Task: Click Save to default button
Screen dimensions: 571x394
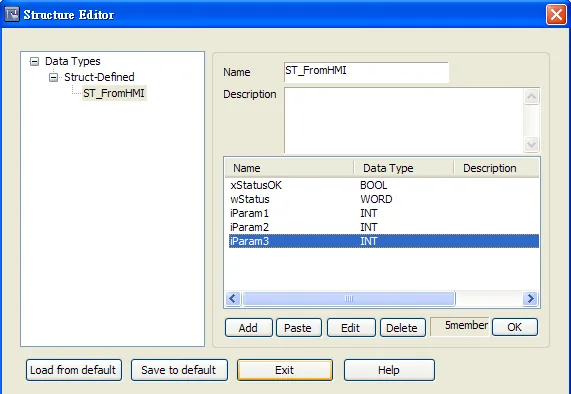Action: pos(179,370)
